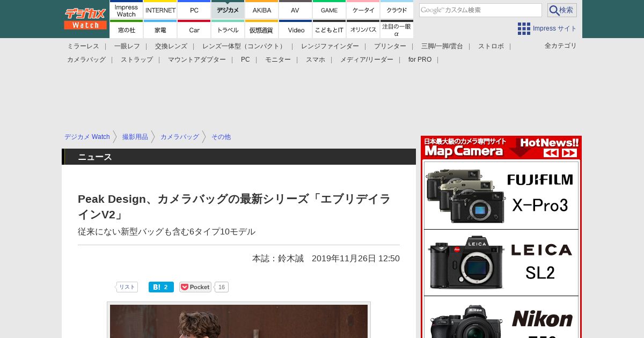This screenshot has height=338, width=644.
Task: Open the 家電 tab
Action: [160, 30]
